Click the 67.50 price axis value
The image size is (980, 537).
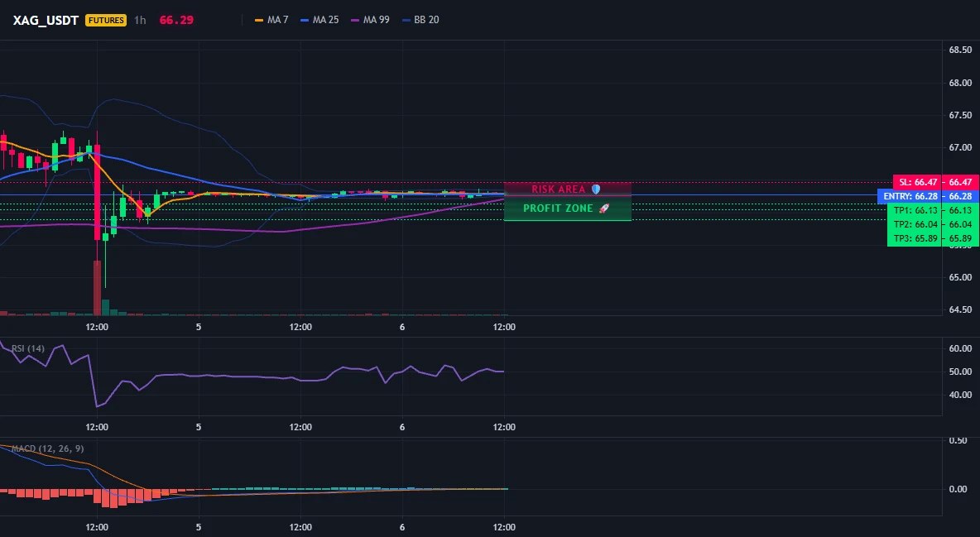click(x=961, y=115)
